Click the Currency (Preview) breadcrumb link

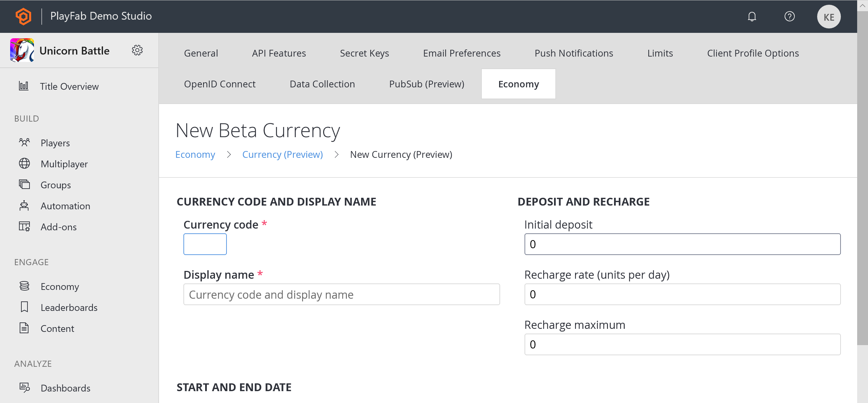[x=283, y=154]
